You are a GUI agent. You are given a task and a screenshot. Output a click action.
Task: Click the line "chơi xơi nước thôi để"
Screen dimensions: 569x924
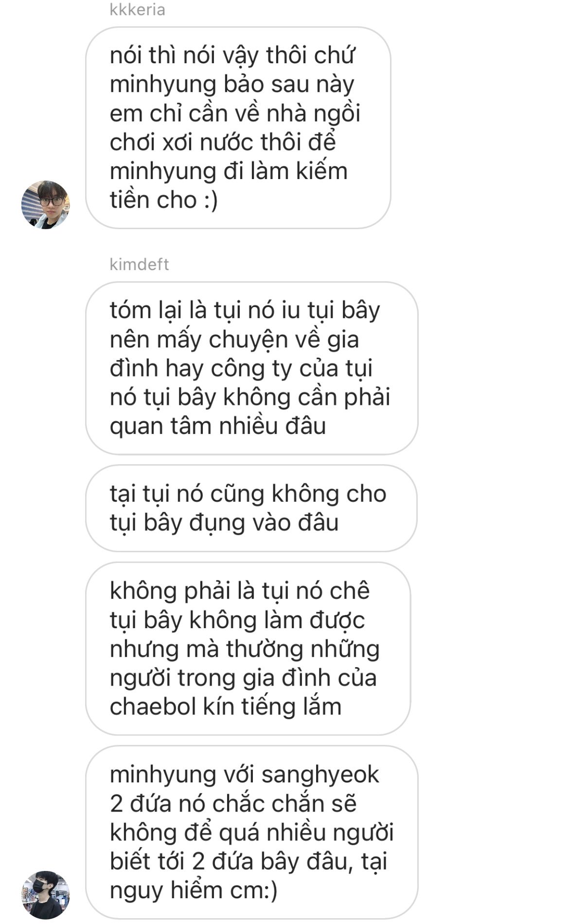click(x=223, y=142)
